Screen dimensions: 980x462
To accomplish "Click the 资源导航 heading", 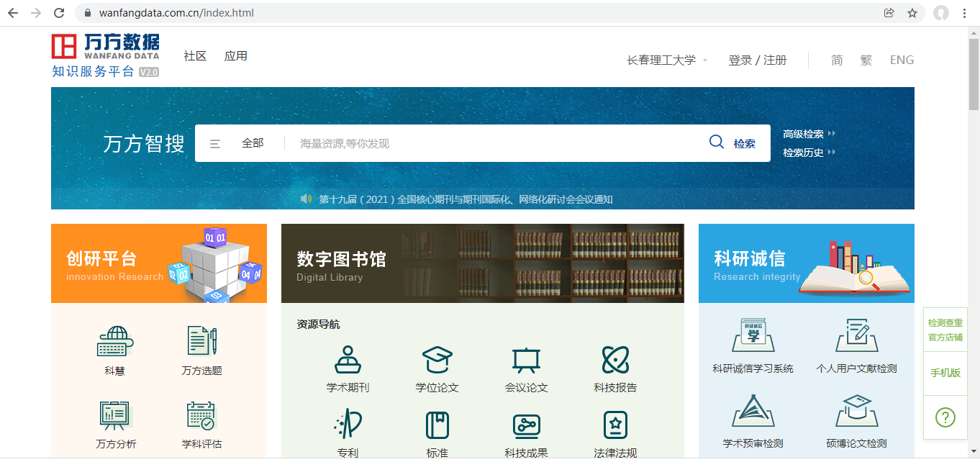I will (318, 325).
